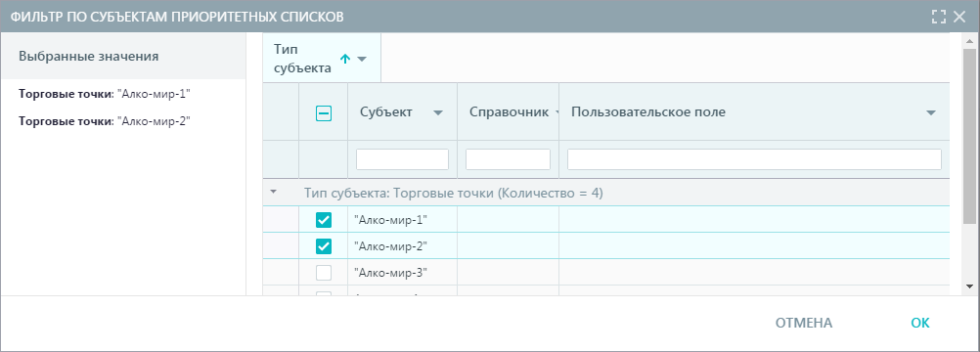Image resolution: width=980 pixels, height=352 pixels.
Task: Click the ОТМЕНА button
Action: [804, 323]
